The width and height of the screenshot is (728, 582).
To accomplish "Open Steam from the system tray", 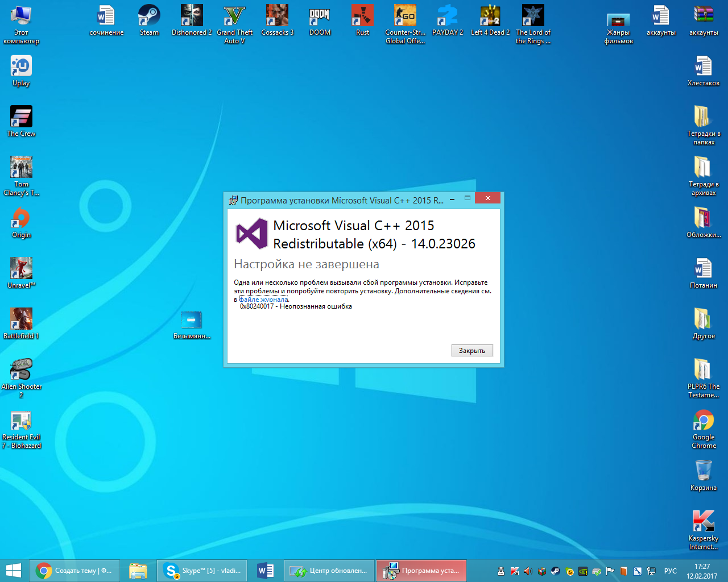I will (x=556, y=571).
